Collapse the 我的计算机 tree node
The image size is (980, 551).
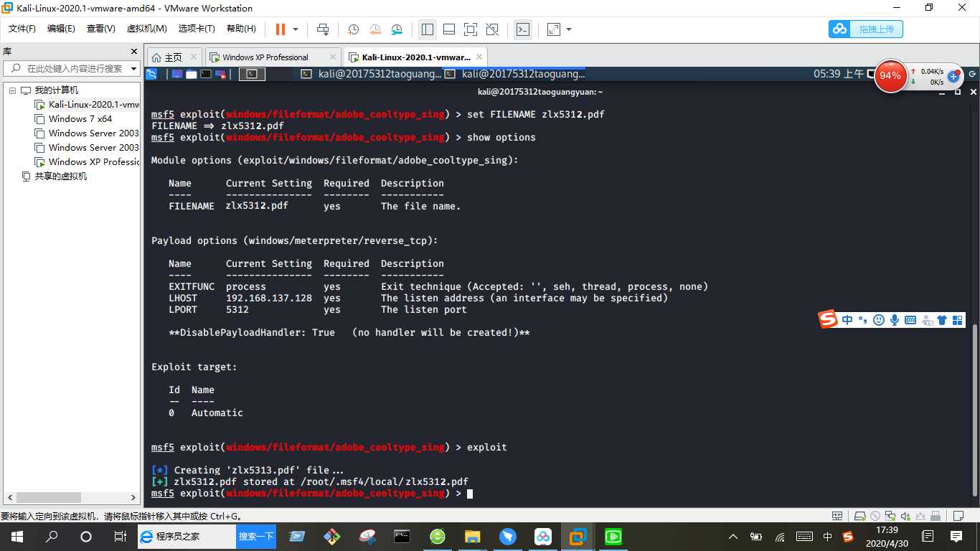11,90
